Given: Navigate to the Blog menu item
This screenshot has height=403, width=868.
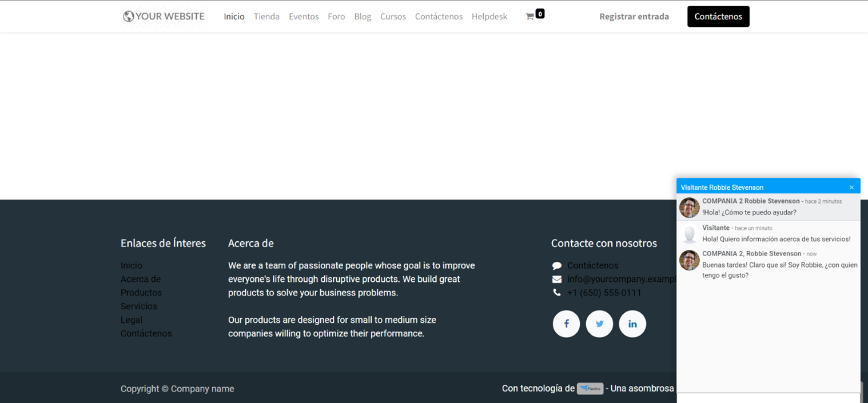Looking at the screenshot, I should (x=363, y=17).
